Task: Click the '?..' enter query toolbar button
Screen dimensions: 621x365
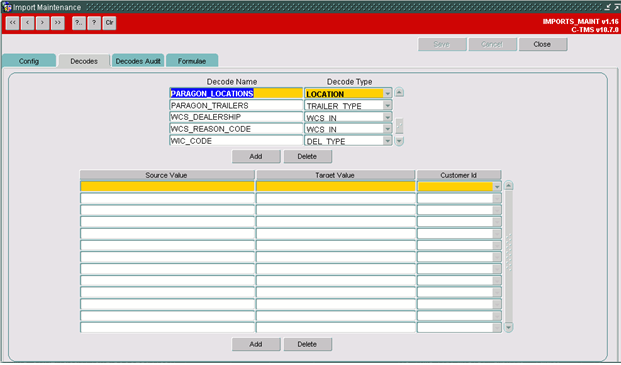Action: pos(79,23)
